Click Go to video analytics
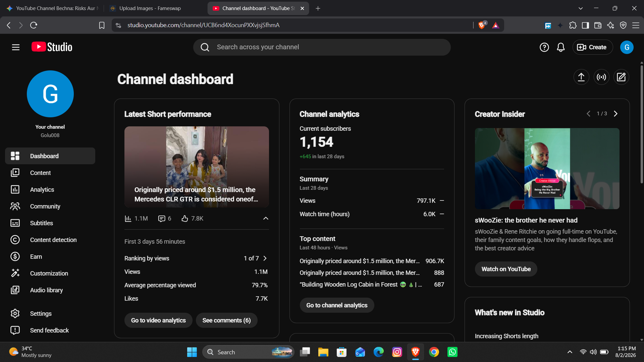Image resolution: width=644 pixels, height=362 pixels. pyautogui.click(x=158, y=320)
